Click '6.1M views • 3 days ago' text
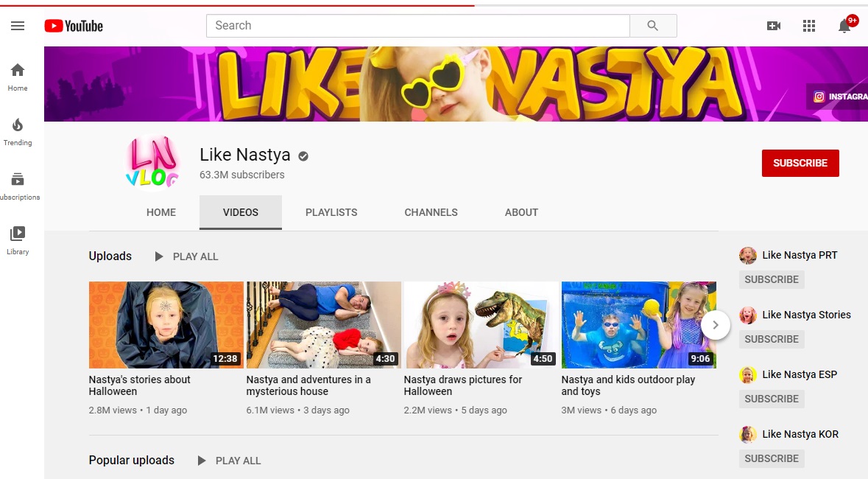Screen dimensions: 868x479 tap(298, 410)
